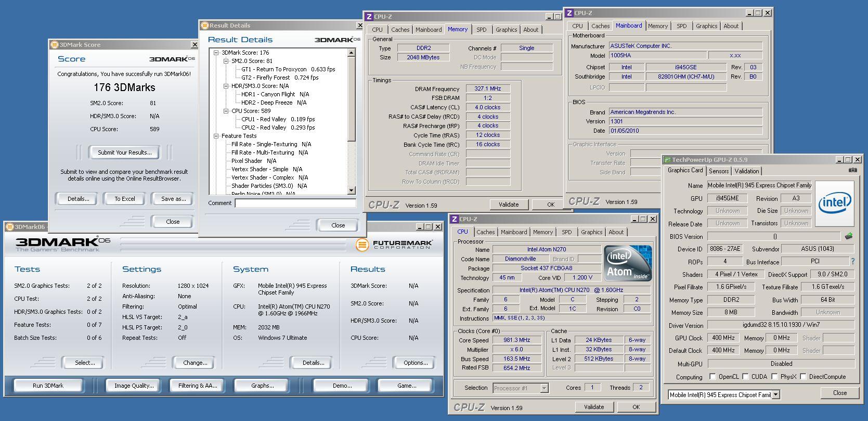Viewport: 868px width, 421px height.
Task: Click the Comment input field
Action: point(295,203)
